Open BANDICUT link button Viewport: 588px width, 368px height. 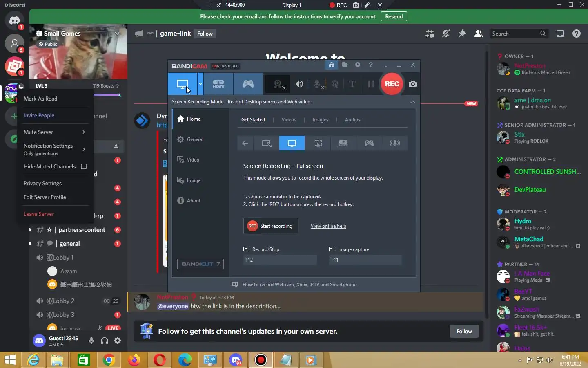[200, 264]
